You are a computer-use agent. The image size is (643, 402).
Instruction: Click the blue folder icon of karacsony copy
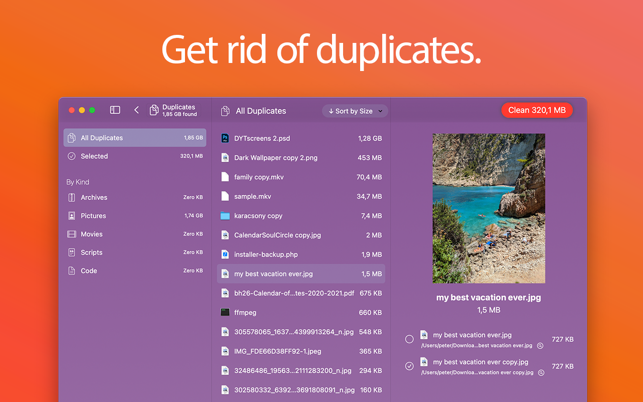(x=225, y=216)
